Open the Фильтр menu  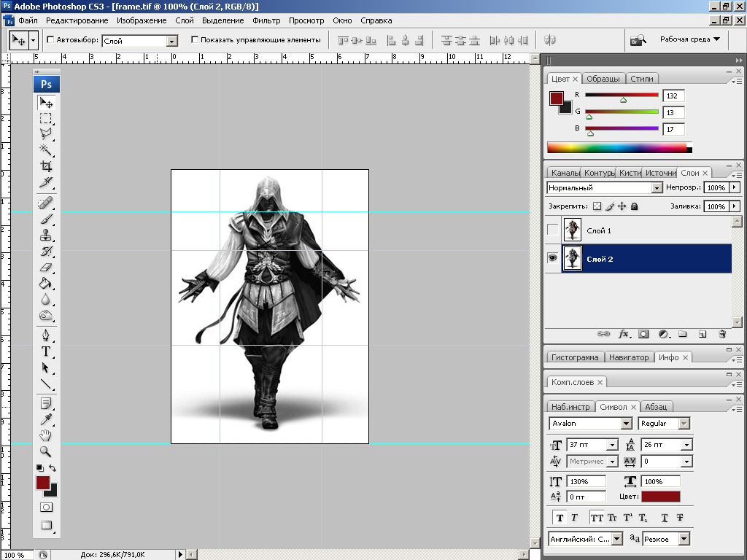pyautogui.click(x=266, y=20)
